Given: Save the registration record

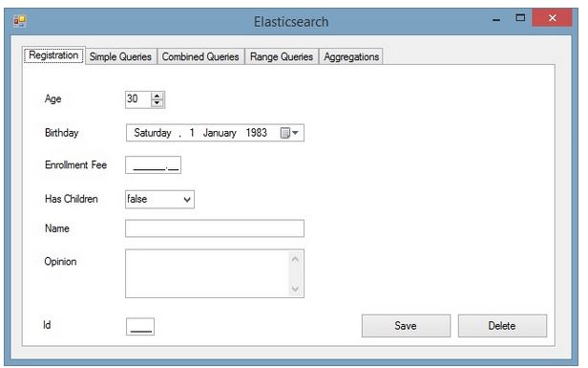Looking at the screenshot, I should pyautogui.click(x=406, y=326).
